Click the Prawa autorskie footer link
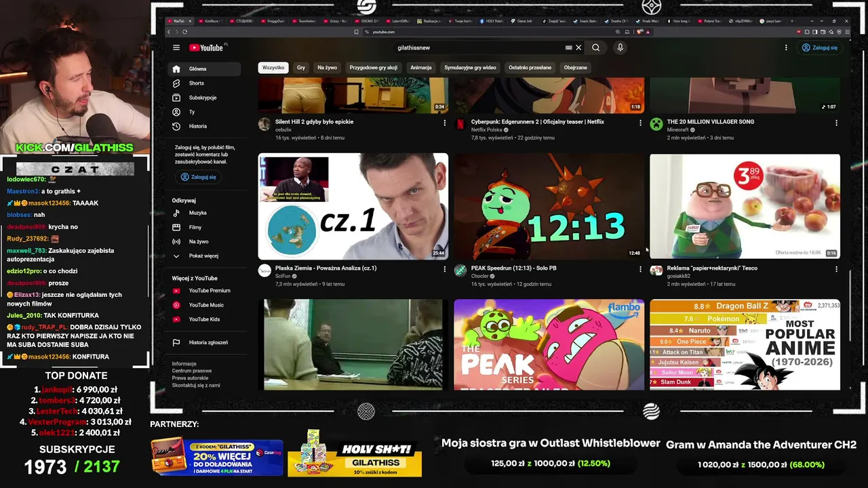This screenshot has width=868, height=488. click(190, 378)
